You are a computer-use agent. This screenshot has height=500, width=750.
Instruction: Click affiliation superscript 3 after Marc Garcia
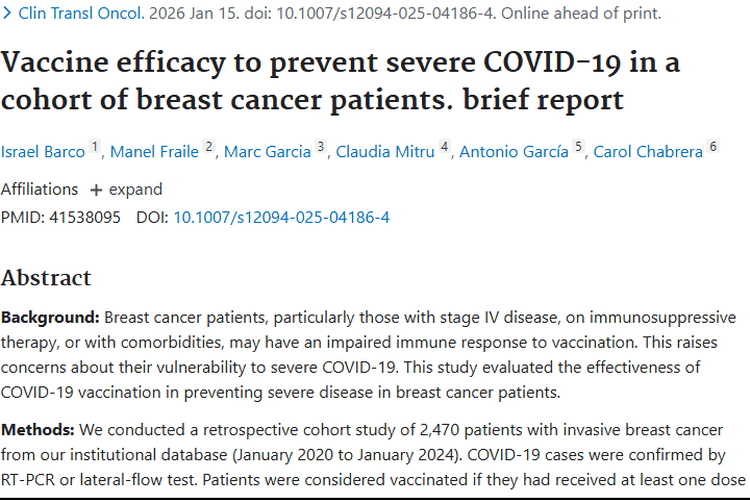coord(321,147)
